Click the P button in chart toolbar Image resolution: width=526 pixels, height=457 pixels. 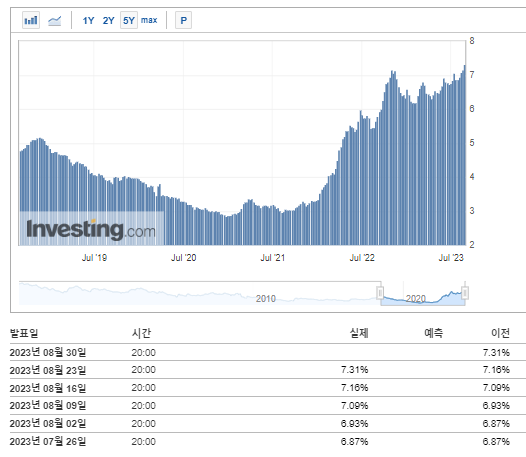click(183, 20)
